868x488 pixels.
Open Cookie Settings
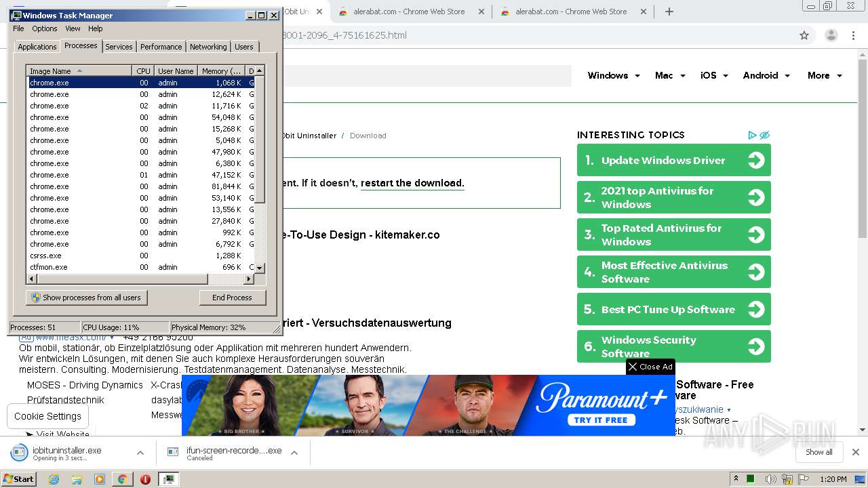(47, 416)
